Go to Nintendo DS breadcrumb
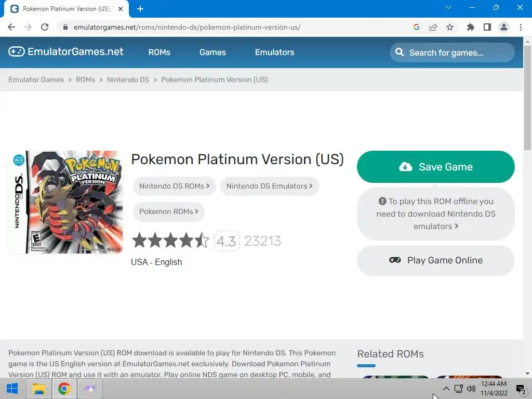The height and width of the screenshot is (399, 532). click(x=128, y=79)
